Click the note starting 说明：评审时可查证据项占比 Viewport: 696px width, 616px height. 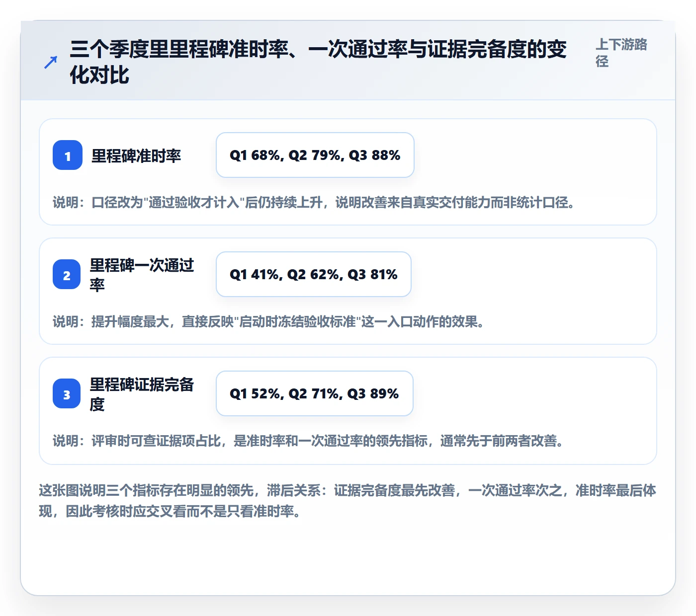(309, 441)
